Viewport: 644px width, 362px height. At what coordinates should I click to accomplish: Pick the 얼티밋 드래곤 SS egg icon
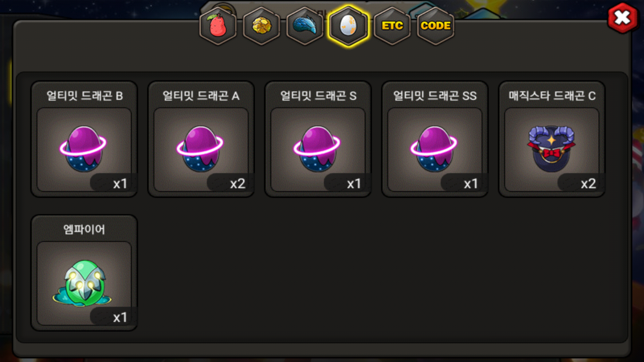pyautogui.click(x=434, y=148)
